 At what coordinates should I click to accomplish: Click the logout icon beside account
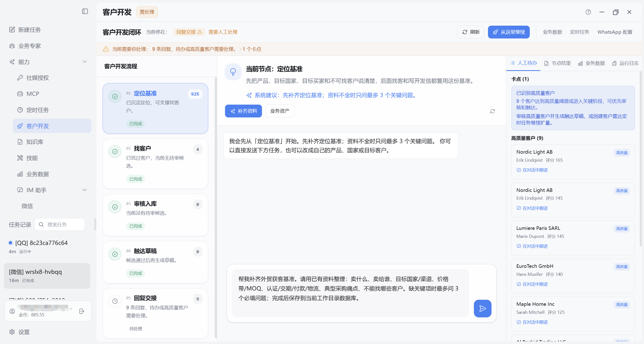click(82, 311)
